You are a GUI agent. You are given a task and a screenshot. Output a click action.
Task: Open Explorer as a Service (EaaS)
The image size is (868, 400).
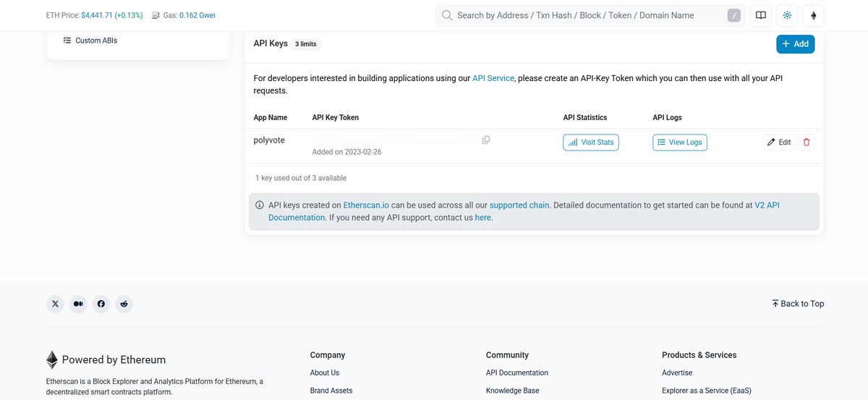coord(707,391)
